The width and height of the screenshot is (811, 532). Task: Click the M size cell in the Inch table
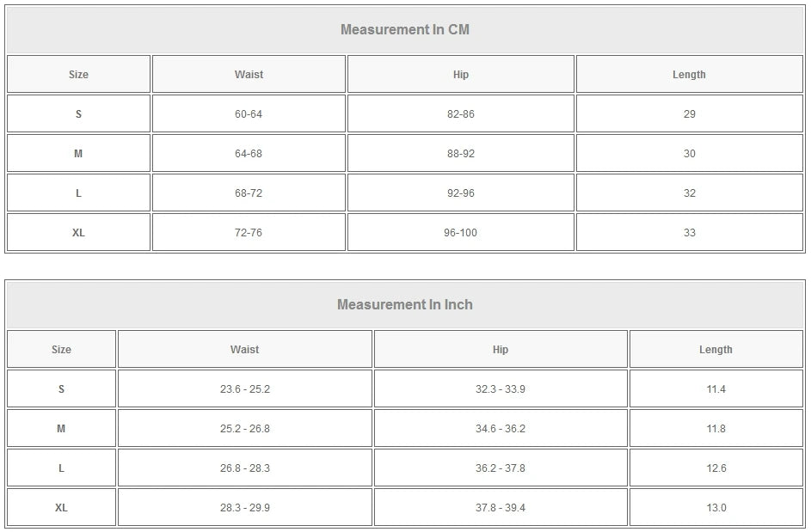61,429
